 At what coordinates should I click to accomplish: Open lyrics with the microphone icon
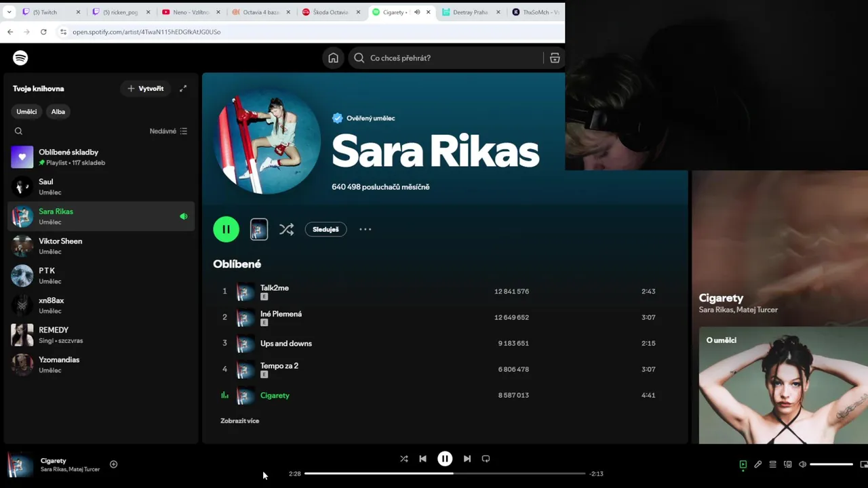tap(758, 464)
